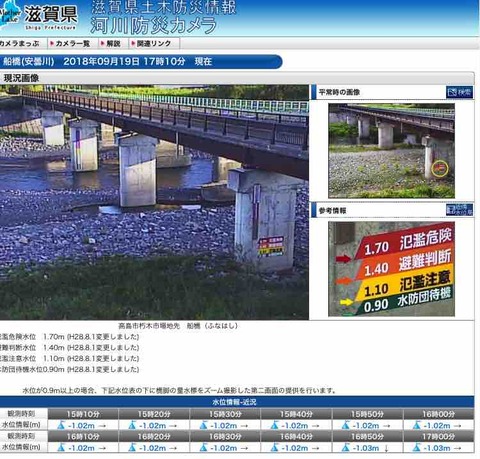Click the trend arrow in the 16時30分 cell
The height and width of the screenshot is (459, 480).
pyautogui.click(x=244, y=448)
